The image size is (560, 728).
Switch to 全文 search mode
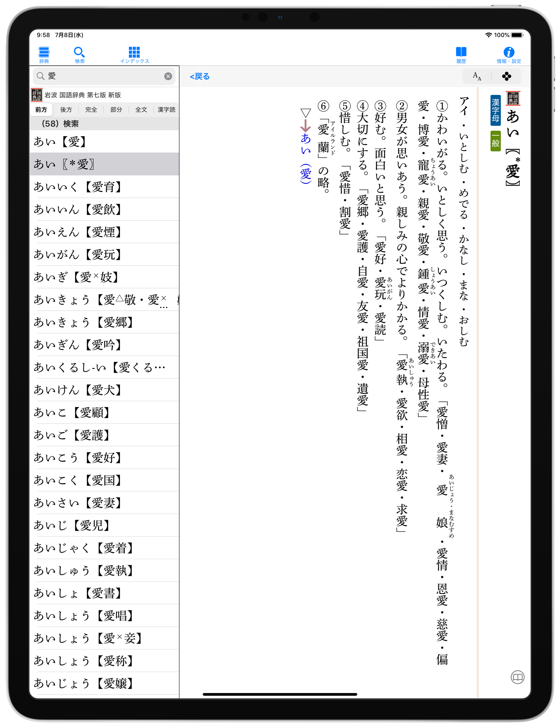coord(141,110)
